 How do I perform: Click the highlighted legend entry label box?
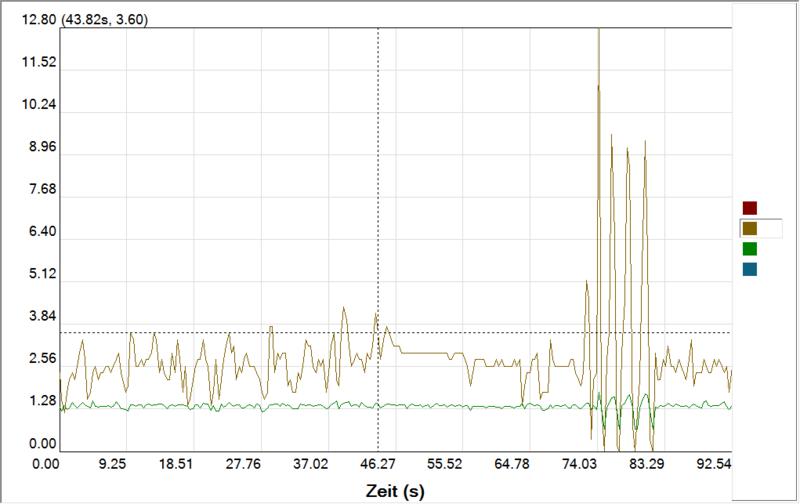776,228
